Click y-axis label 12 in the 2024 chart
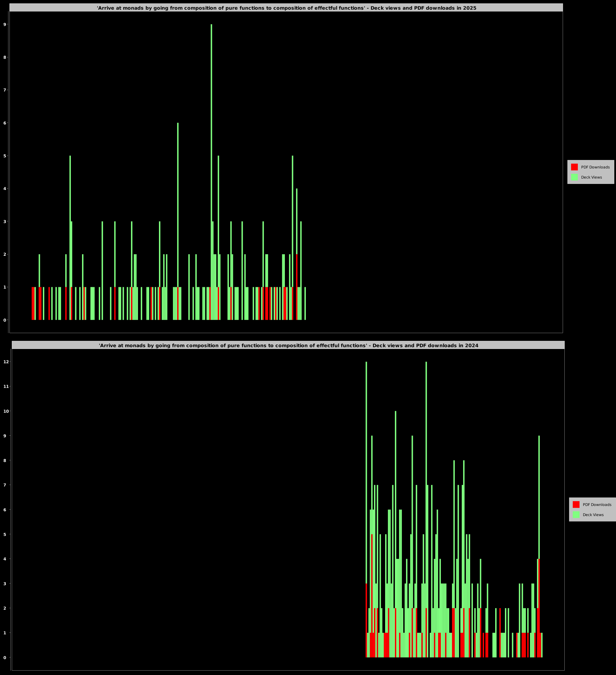The image size is (616, 675). tap(6, 362)
